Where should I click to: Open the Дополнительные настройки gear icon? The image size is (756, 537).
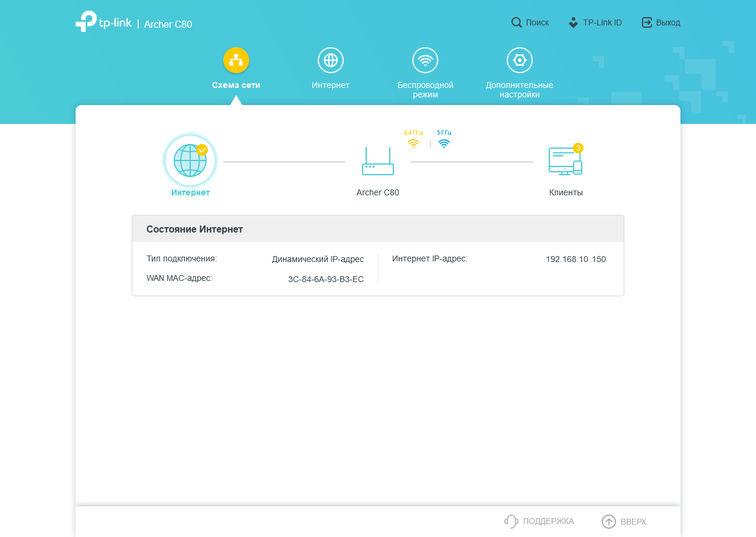520,60
